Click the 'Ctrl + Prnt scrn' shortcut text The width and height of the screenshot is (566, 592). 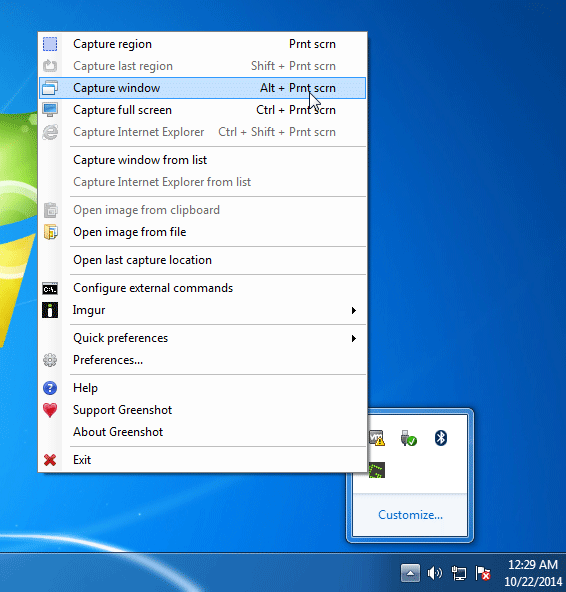tap(296, 110)
